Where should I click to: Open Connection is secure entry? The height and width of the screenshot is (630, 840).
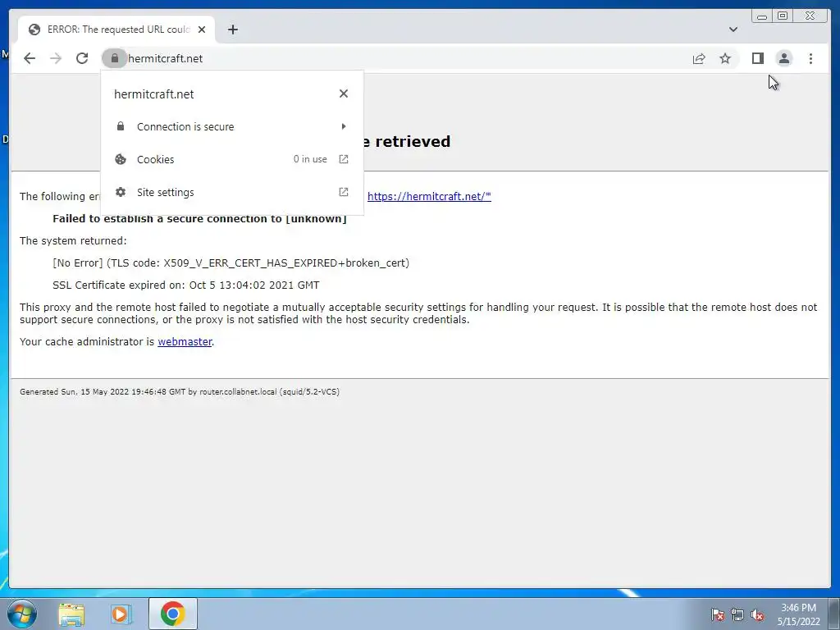[x=232, y=126]
